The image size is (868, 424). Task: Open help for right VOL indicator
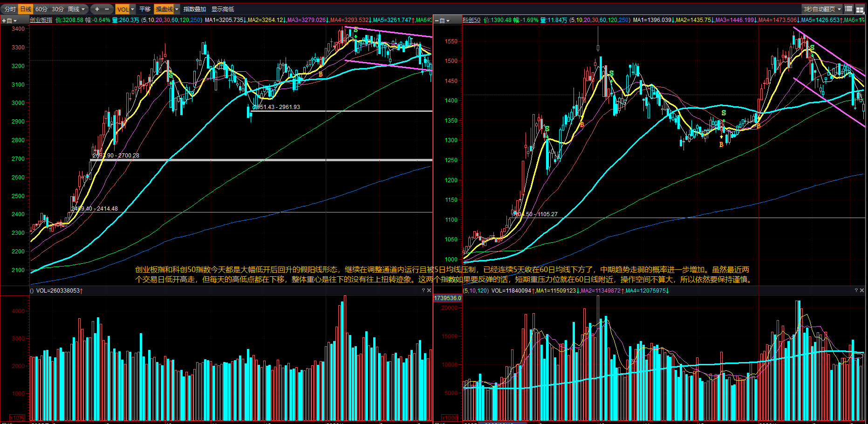coord(856,291)
